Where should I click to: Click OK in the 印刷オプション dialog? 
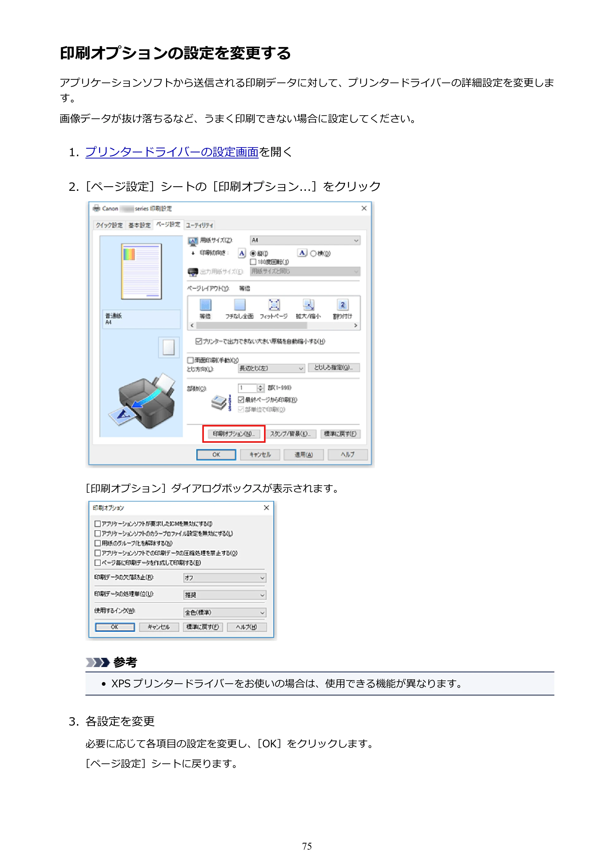pyautogui.click(x=115, y=627)
